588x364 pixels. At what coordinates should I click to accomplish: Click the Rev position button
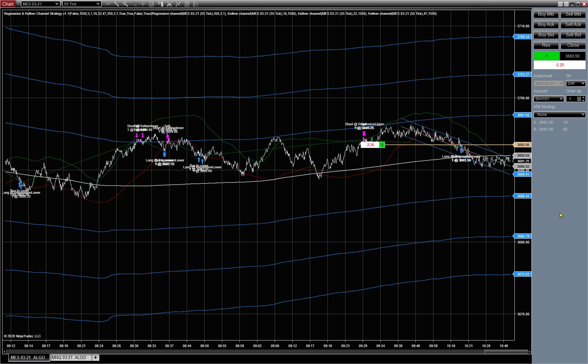tap(546, 45)
